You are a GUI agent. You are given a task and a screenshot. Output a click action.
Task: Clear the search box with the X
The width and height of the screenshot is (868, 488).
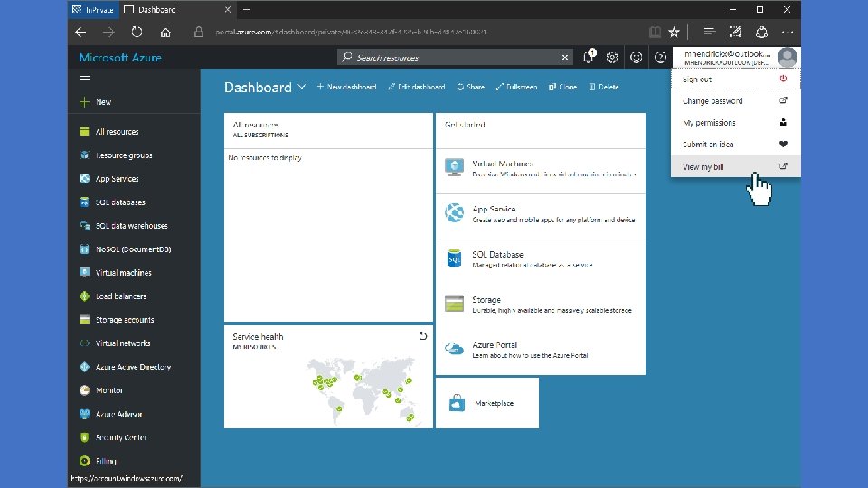click(x=564, y=57)
